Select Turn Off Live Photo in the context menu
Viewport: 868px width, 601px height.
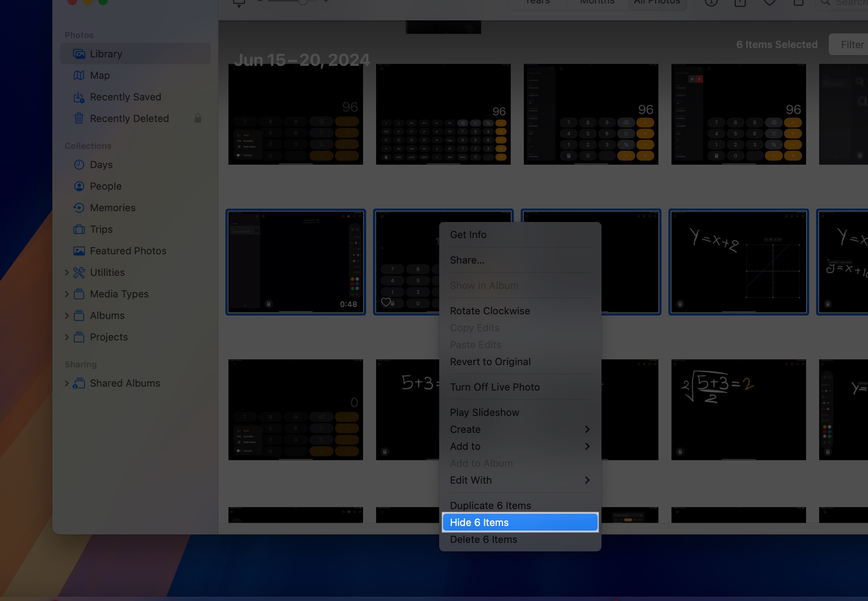[x=495, y=387]
